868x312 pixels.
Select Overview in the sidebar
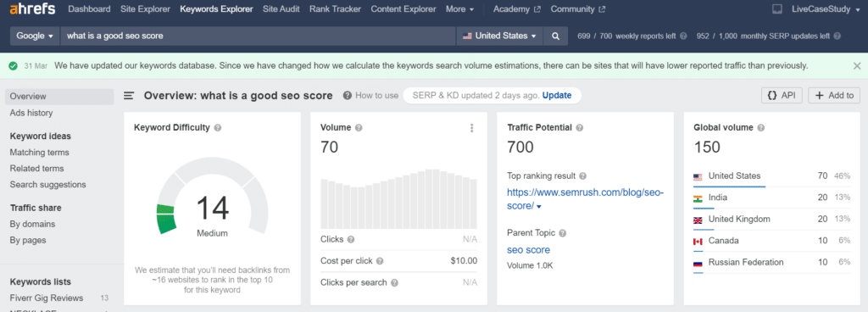click(x=59, y=97)
